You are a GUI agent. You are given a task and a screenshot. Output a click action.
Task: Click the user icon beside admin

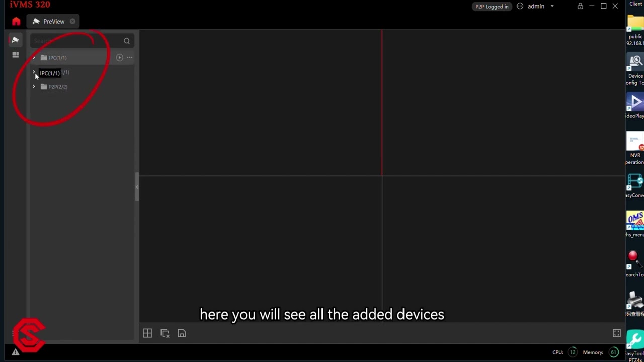tap(520, 6)
